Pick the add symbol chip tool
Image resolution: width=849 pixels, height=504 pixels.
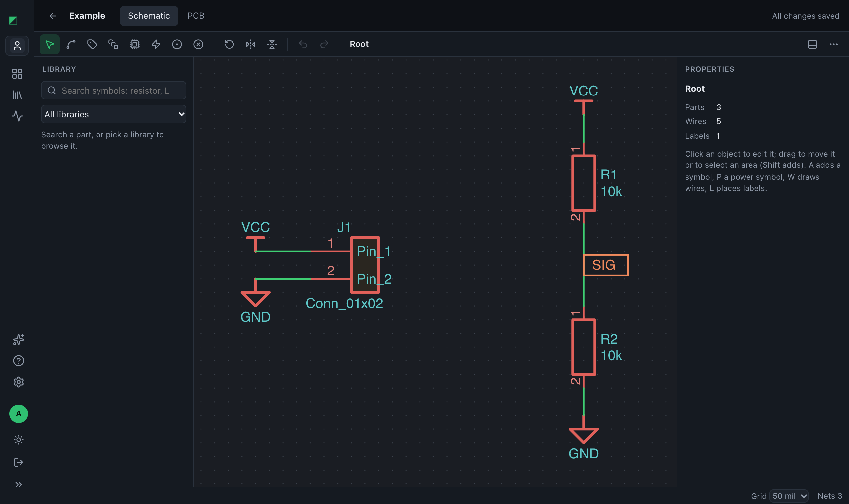tap(135, 44)
